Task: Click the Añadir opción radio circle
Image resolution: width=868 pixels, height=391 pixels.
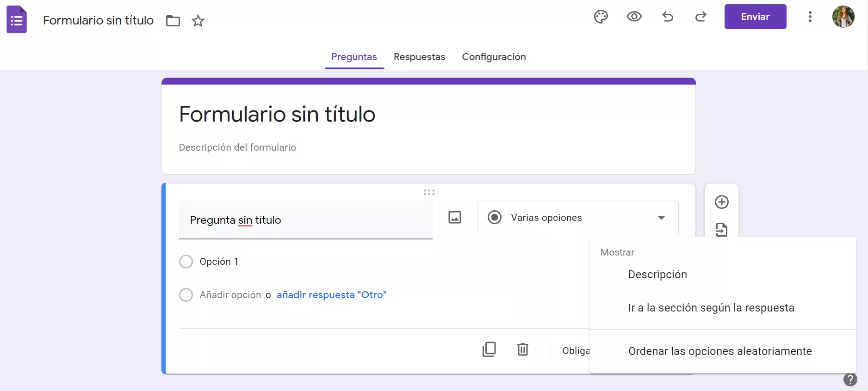Action: (186, 295)
